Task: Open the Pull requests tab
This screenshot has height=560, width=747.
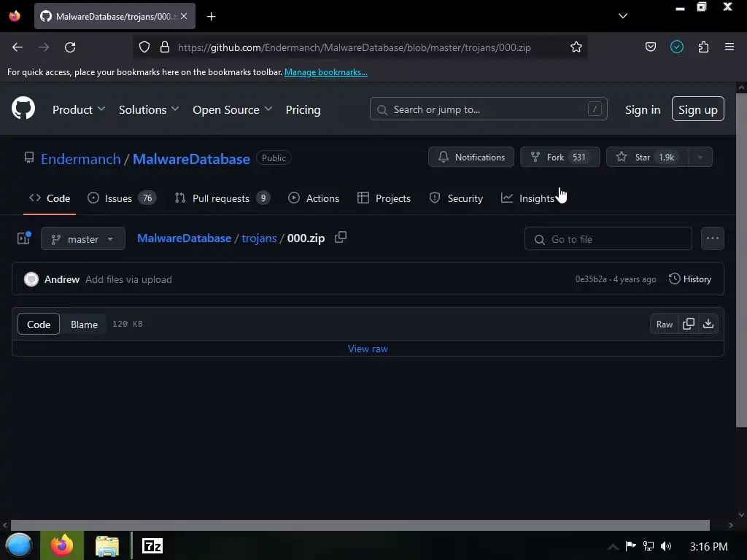Action: point(222,198)
